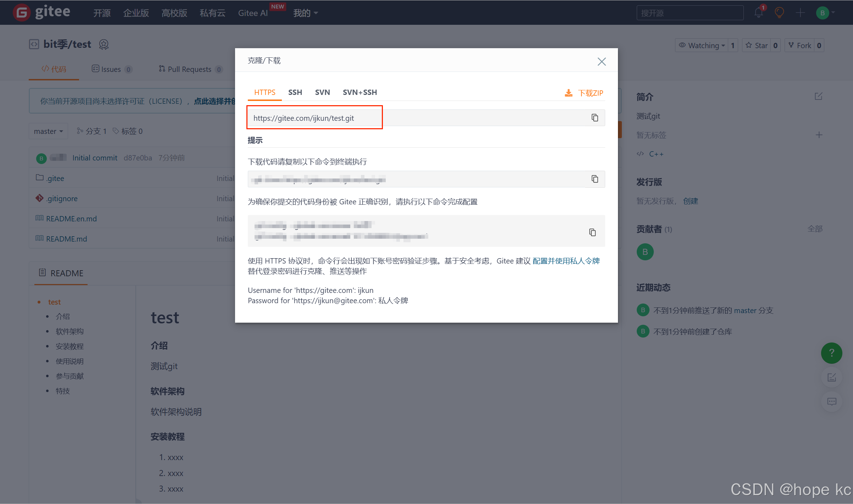The image size is (853, 504).
Task: Close the clone/download dialog
Action: pos(602,61)
